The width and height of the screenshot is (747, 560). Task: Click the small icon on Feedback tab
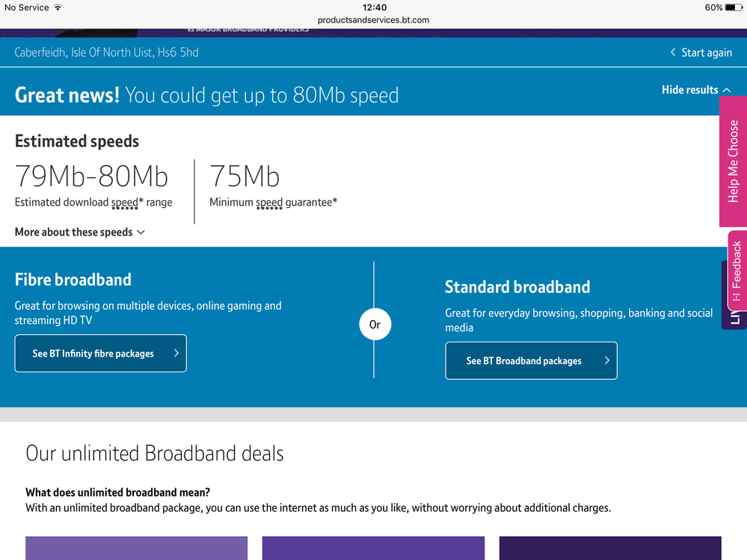(x=737, y=297)
